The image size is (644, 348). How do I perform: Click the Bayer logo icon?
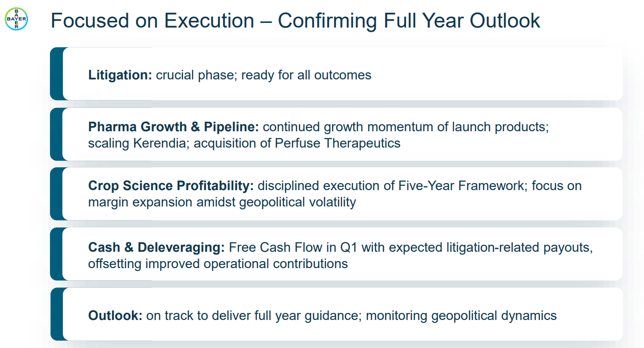coord(16,19)
